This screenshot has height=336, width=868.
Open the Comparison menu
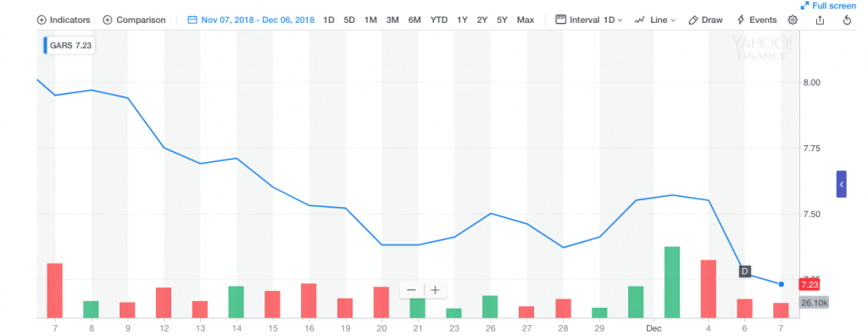pos(134,20)
